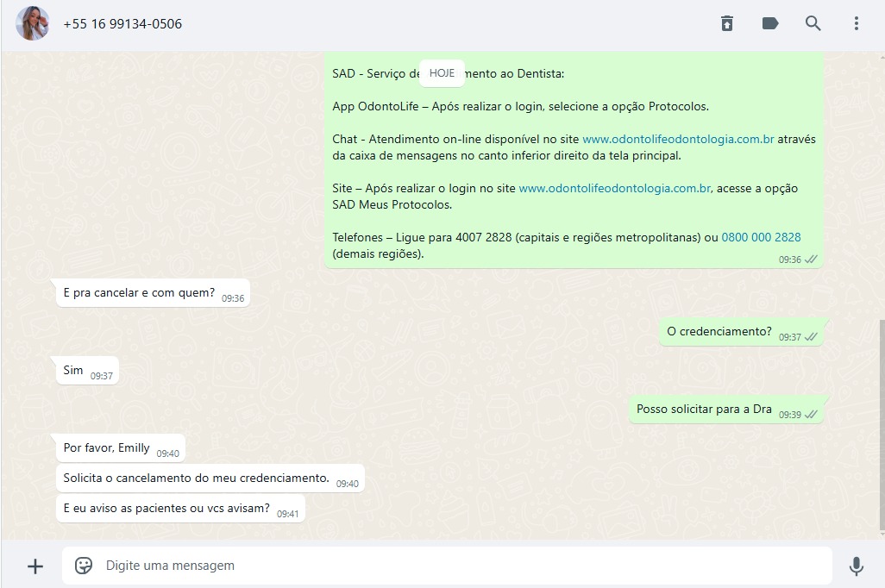Click the trash can icon in chat header
This screenshot has width=885, height=588.
tap(727, 23)
